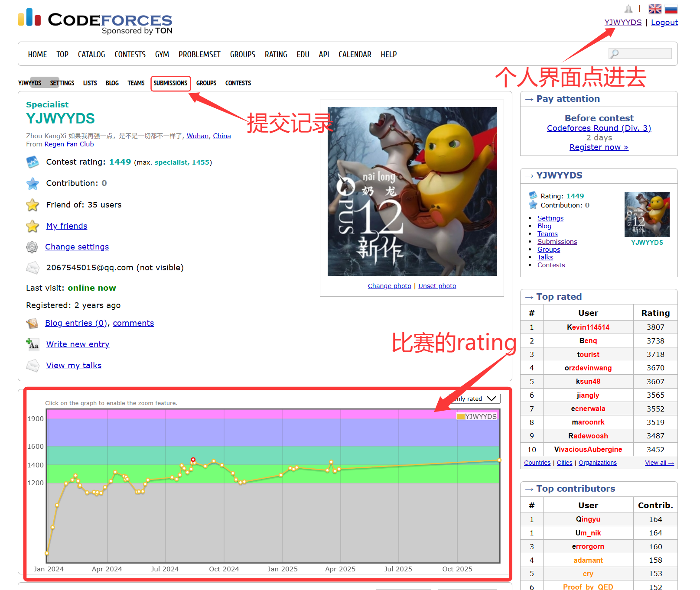
Task: Click the envelope icon beside View my talks
Action: click(x=33, y=366)
